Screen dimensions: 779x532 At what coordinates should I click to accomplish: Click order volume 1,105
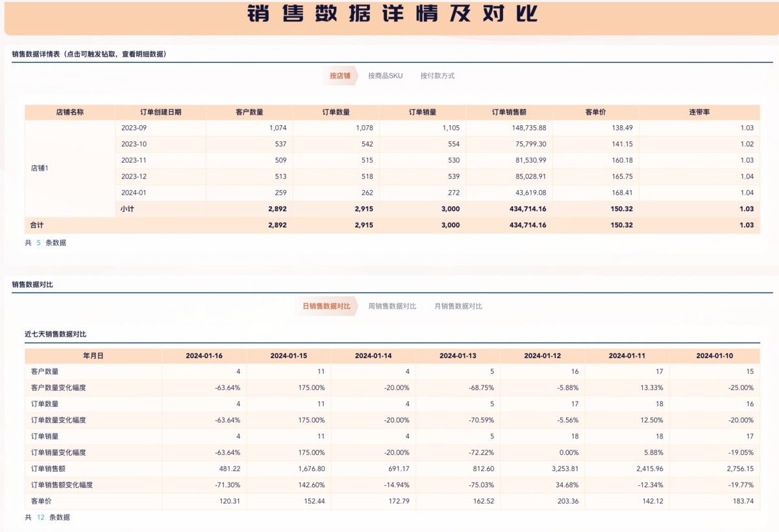click(451, 128)
